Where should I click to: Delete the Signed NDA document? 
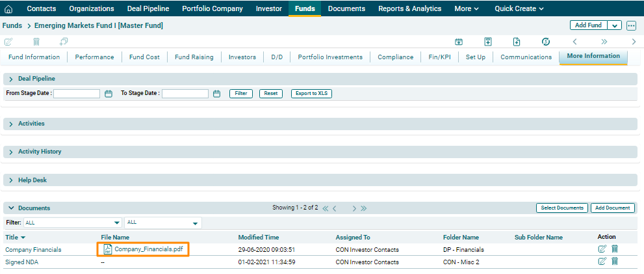(x=615, y=261)
